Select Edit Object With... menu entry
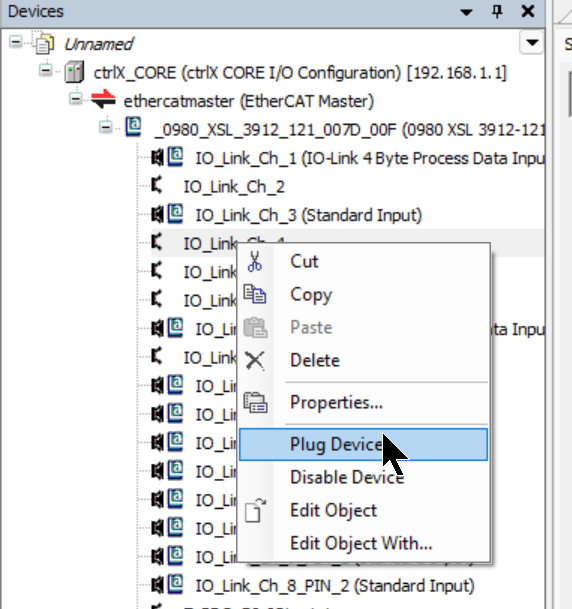Viewport: 572px width, 609px height. [361, 543]
